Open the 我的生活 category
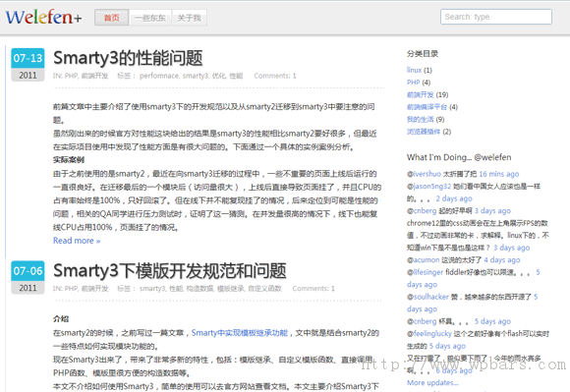570x392 pixels. click(x=421, y=119)
